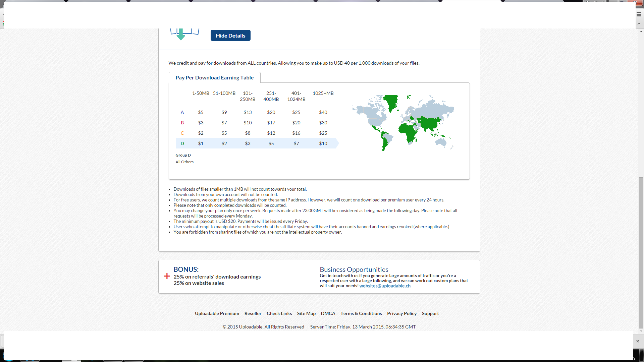Select group C row letter
This screenshot has height=362, width=644.
point(182,133)
